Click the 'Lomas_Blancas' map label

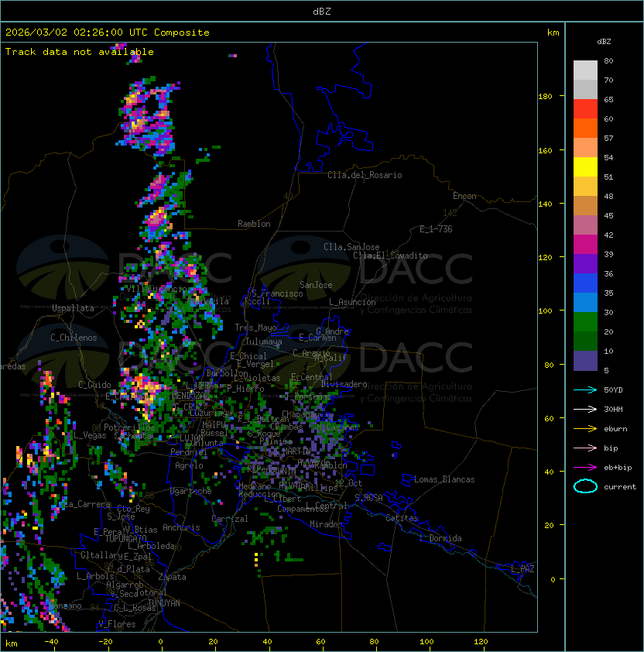tap(444, 479)
